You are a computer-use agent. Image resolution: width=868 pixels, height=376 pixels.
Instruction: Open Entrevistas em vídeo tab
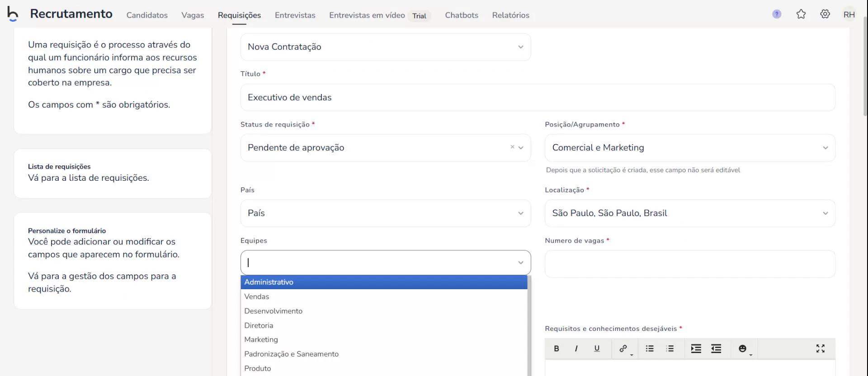click(367, 15)
